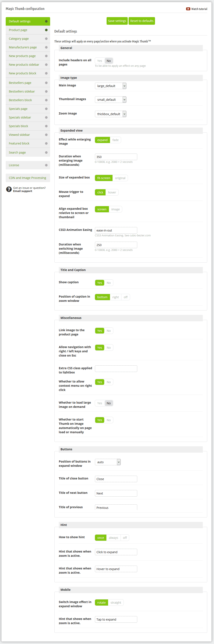The image size is (214, 644).
Task: Set caption position to right
Action: (116, 297)
